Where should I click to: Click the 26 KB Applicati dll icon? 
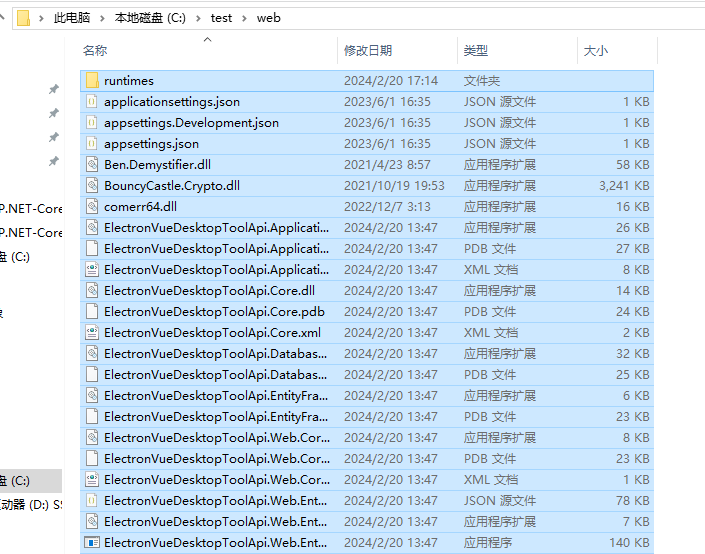[92, 228]
